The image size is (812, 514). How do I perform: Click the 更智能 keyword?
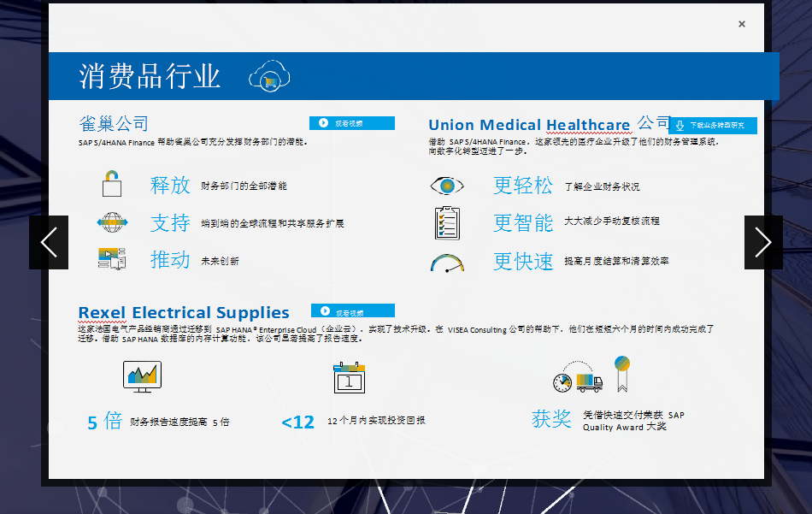pos(523,223)
